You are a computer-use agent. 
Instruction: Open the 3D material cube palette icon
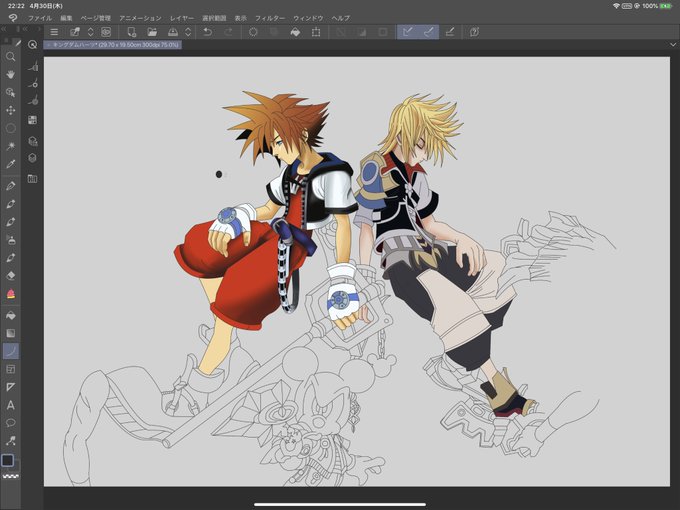pos(32,158)
